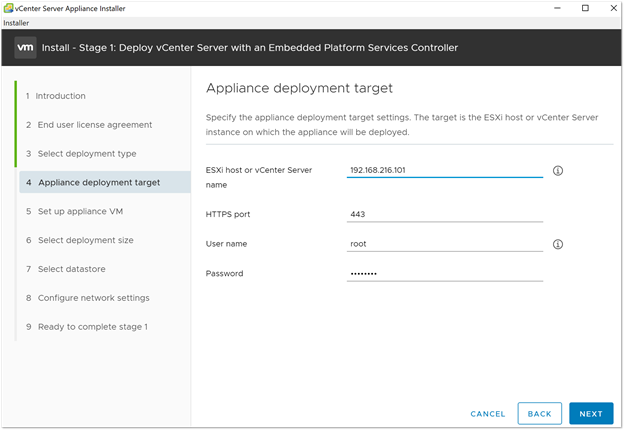Go to Introduction step

60,96
